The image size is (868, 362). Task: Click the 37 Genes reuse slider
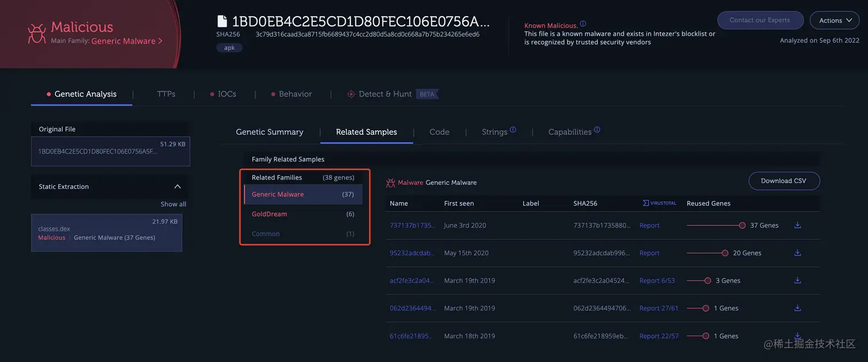[716, 225]
